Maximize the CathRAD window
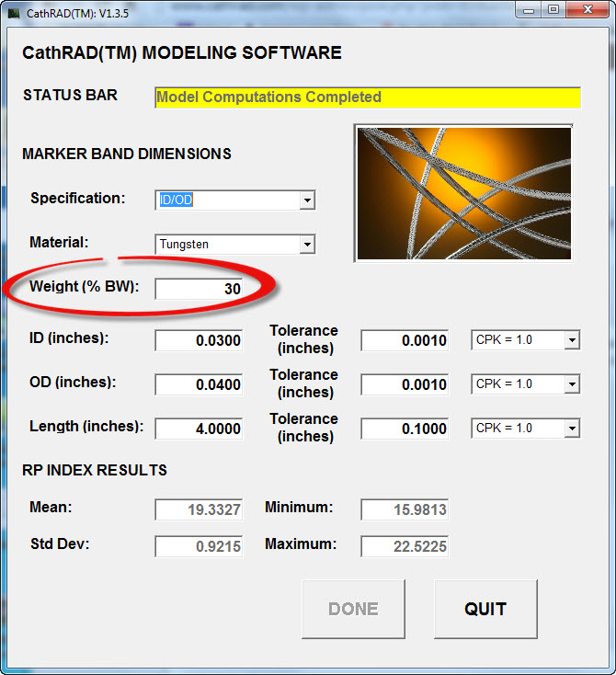This screenshot has width=616, height=675. (x=553, y=10)
